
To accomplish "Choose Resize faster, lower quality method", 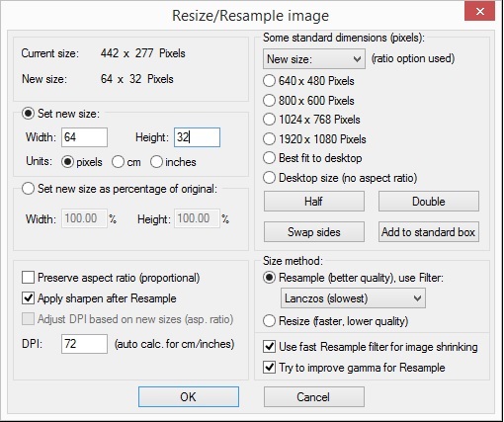I will point(269,321).
